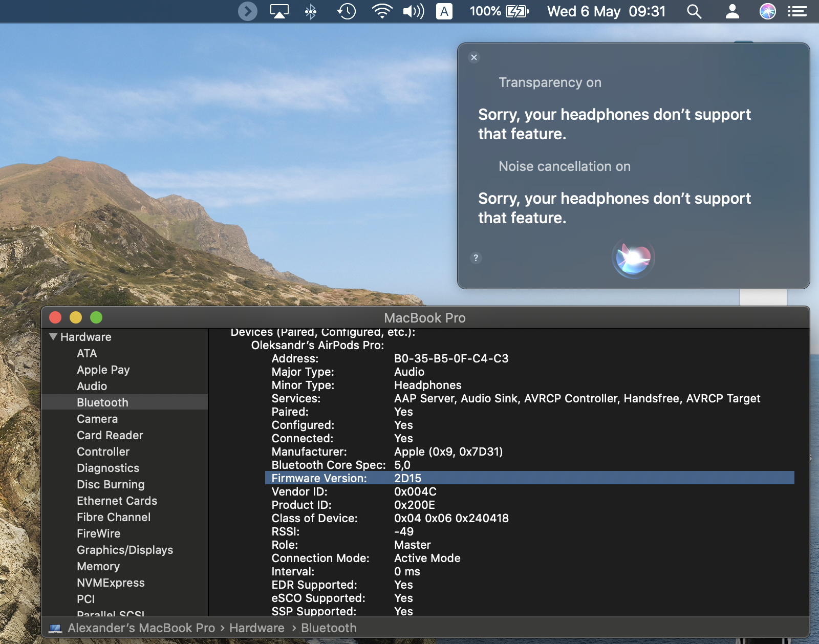
Task: Click the Manufacturer value 'Apple (0x9, 0x7D31)'
Action: tap(448, 452)
